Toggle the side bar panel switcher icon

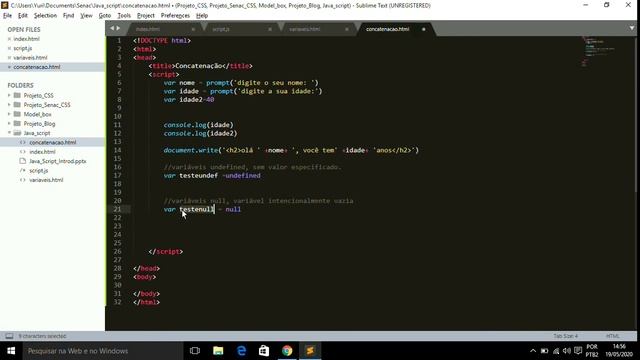(9, 336)
